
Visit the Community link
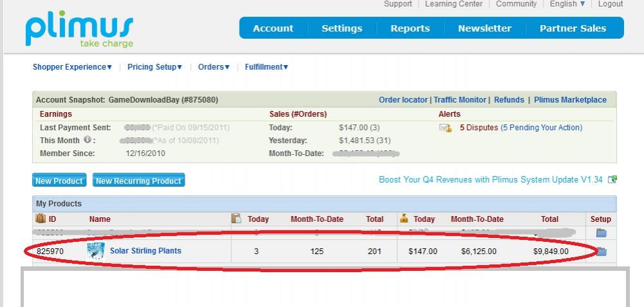click(x=516, y=4)
